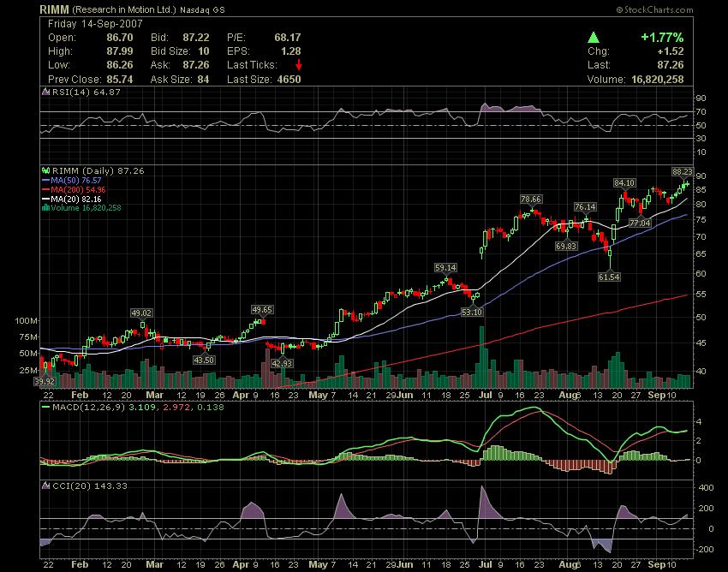The image size is (728, 572).
Task: Click the white MA(20) legend line
Action: click(45, 199)
